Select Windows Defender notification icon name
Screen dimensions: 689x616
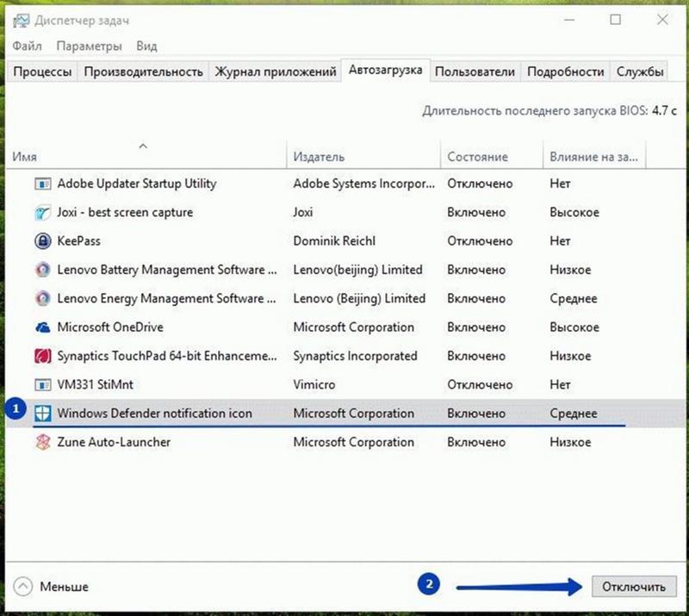pyautogui.click(x=155, y=414)
